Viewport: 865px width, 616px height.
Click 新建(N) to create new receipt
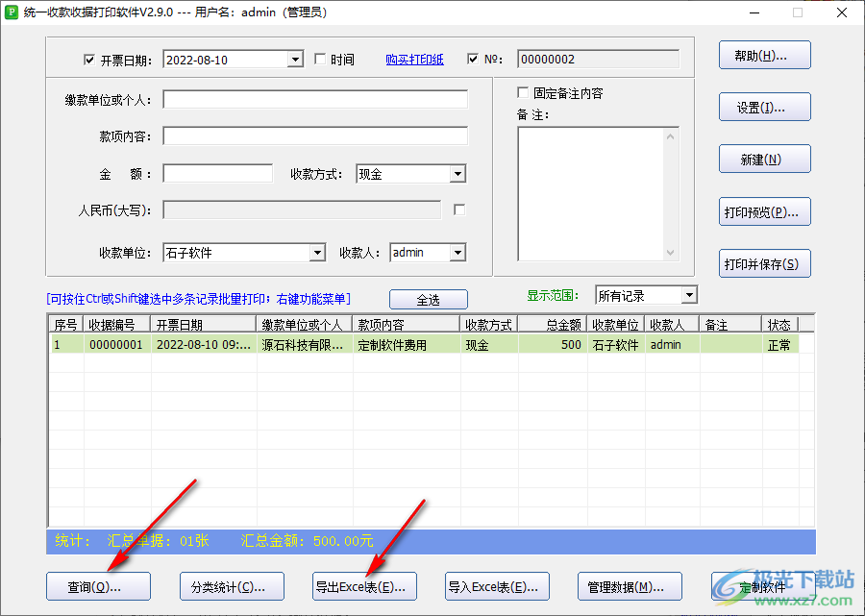pyautogui.click(x=764, y=159)
